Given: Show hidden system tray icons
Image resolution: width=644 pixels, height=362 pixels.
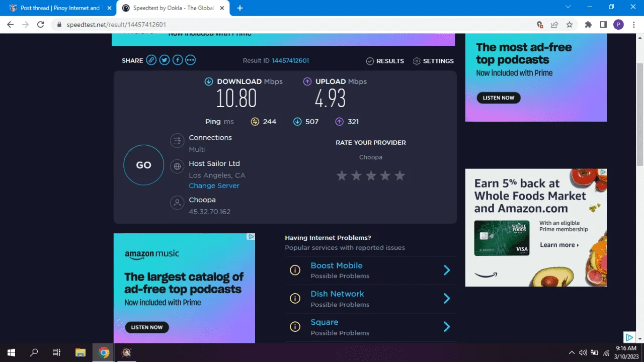Looking at the screenshot, I should (x=572, y=352).
